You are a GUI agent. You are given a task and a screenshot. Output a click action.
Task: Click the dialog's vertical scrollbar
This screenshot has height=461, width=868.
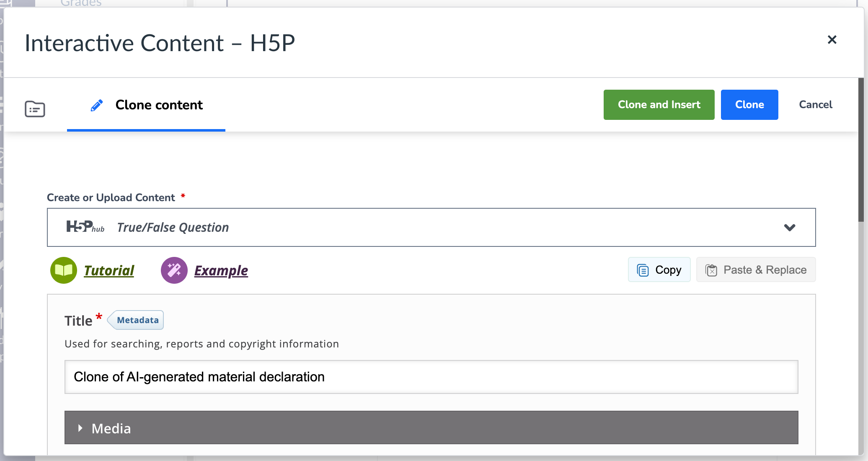[x=861, y=150]
